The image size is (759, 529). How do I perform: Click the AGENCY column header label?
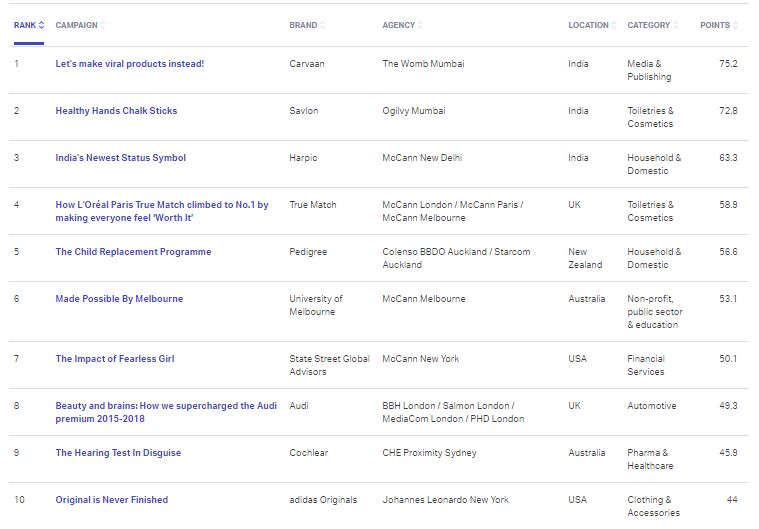click(398, 25)
